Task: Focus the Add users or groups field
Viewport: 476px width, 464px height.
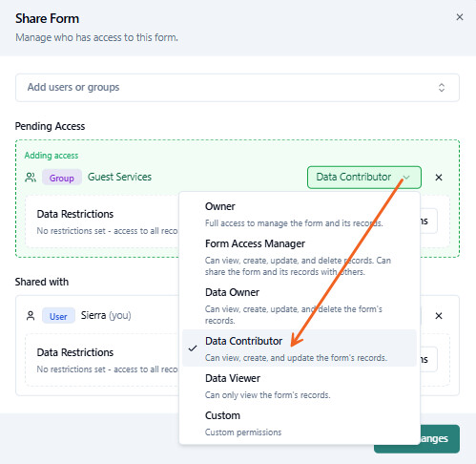Action: (x=238, y=88)
